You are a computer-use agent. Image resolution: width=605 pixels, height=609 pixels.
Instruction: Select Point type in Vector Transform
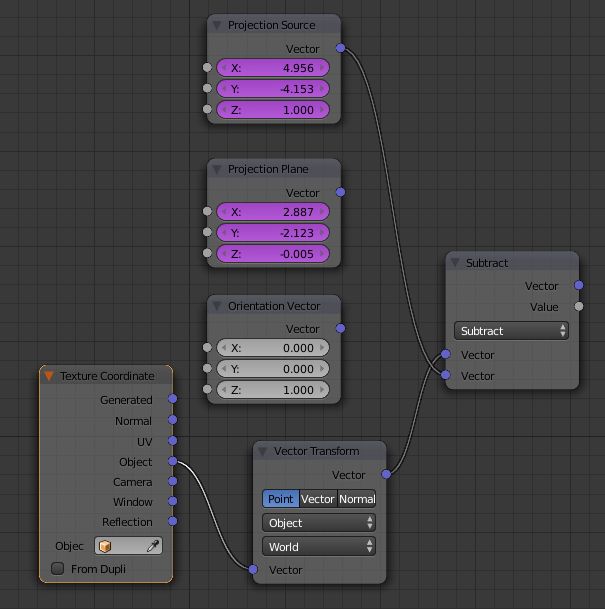[x=281, y=499]
